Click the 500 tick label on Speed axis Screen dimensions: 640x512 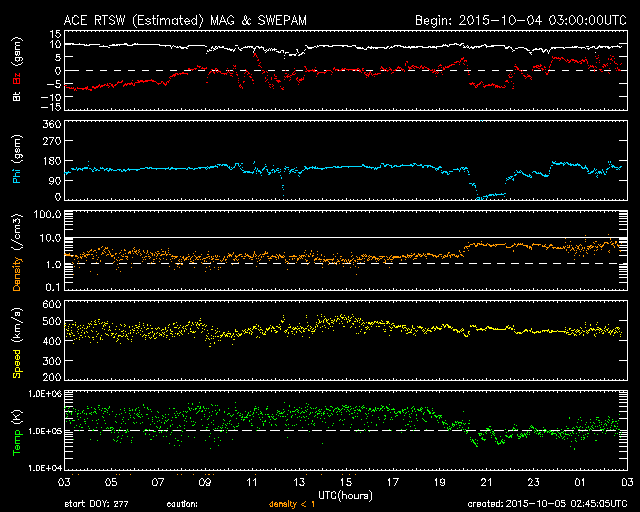click(52, 321)
